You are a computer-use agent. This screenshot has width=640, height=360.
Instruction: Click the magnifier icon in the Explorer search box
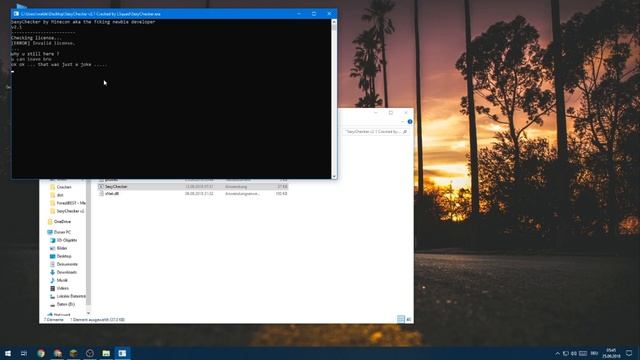(405, 132)
